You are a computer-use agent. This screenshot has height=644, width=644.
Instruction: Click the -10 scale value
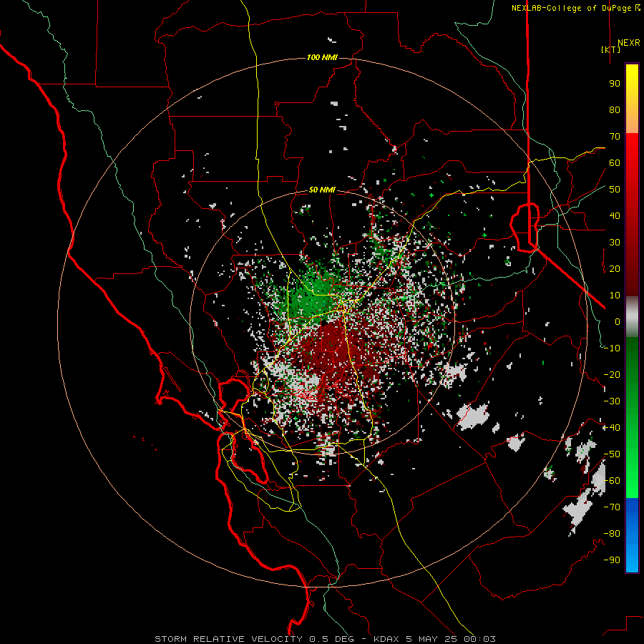pos(612,348)
